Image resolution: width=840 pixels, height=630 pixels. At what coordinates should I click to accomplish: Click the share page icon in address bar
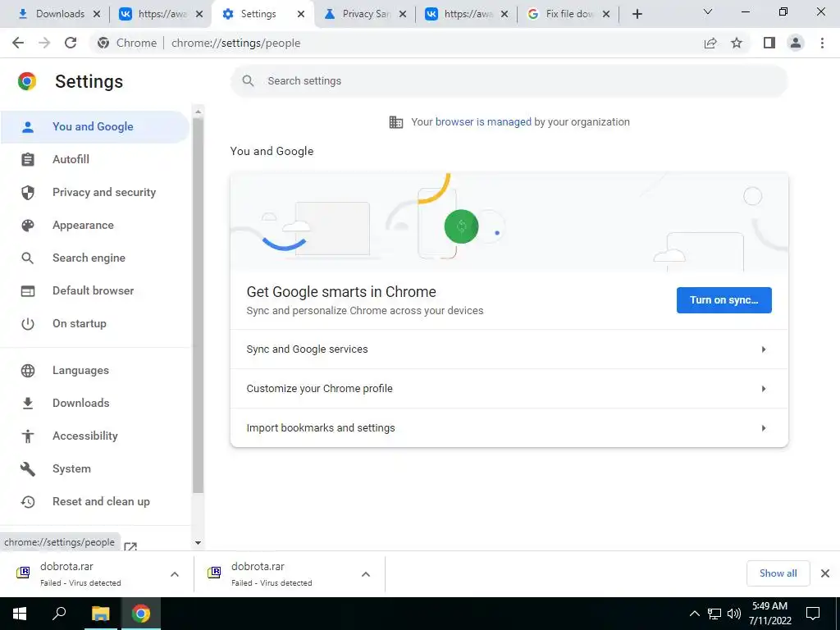pos(710,43)
